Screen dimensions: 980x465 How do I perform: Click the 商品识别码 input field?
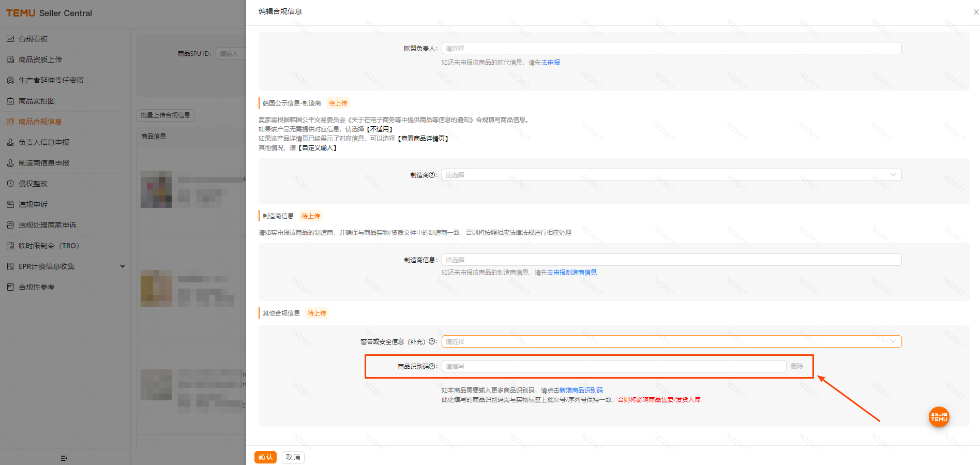pos(614,366)
